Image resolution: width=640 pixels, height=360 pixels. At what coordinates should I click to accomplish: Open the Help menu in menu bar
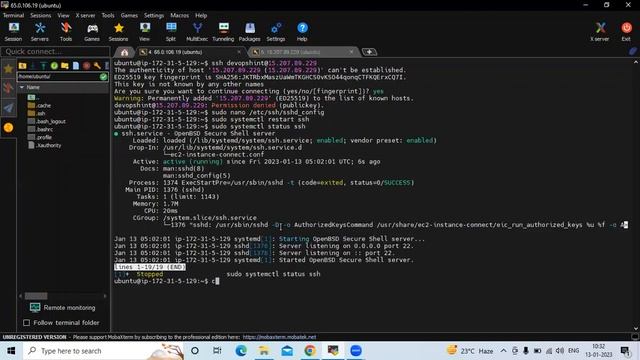click(x=201, y=15)
